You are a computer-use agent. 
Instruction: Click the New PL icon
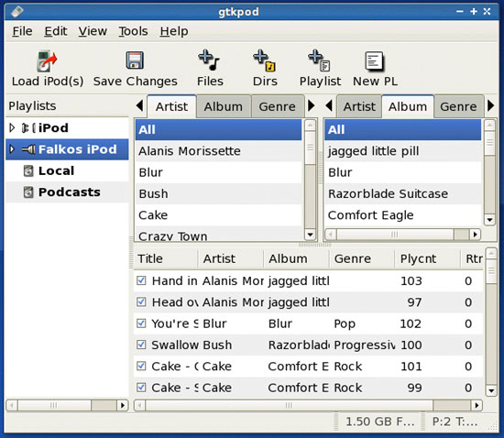click(x=375, y=60)
